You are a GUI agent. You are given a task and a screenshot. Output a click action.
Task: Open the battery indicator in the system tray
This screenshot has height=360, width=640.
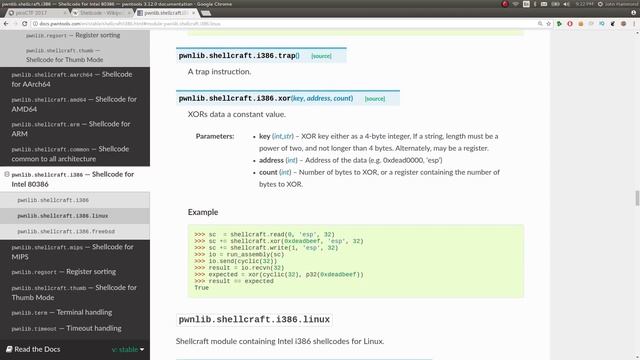[556, 4]
